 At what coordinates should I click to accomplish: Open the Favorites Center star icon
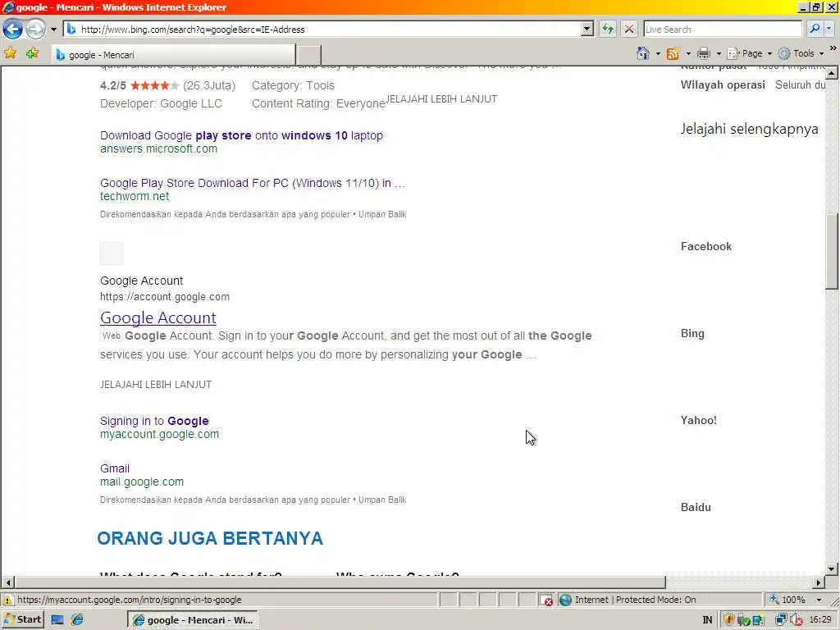pyautogui.click(x=10, y=53)
